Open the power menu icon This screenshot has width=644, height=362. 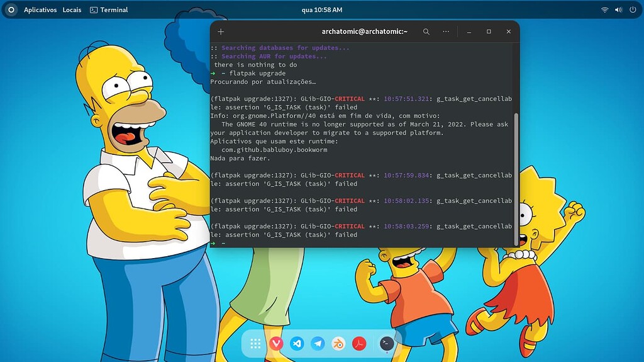point(633,10)
